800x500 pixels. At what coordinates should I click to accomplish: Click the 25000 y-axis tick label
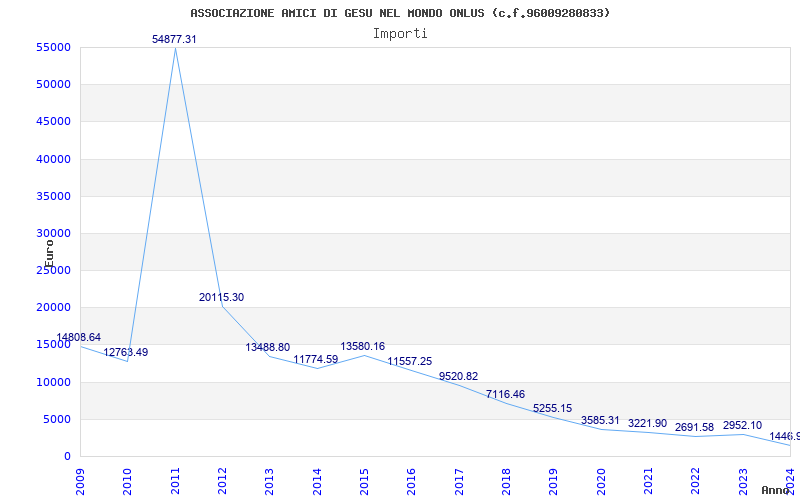tap(53, 270)
